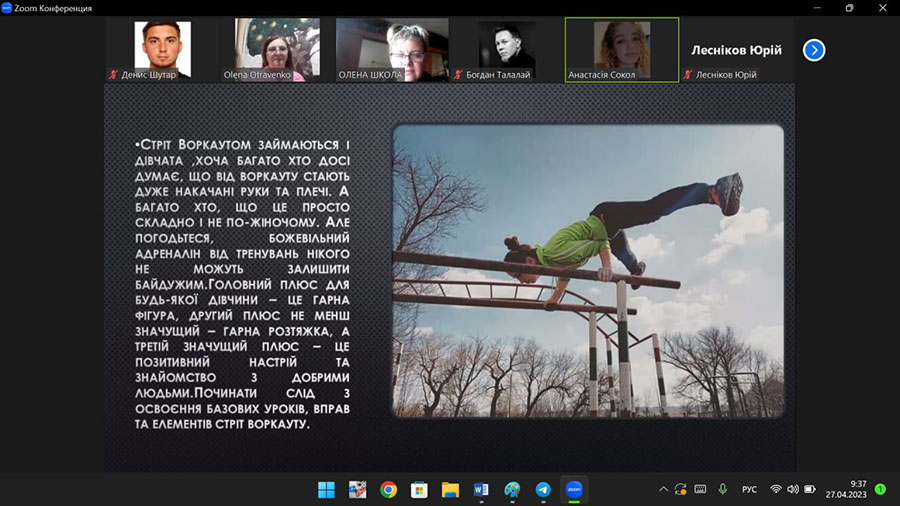900x506 pixels.
Task: Select Богдан Талалай's video thumbnail
Action: point(507,50)
